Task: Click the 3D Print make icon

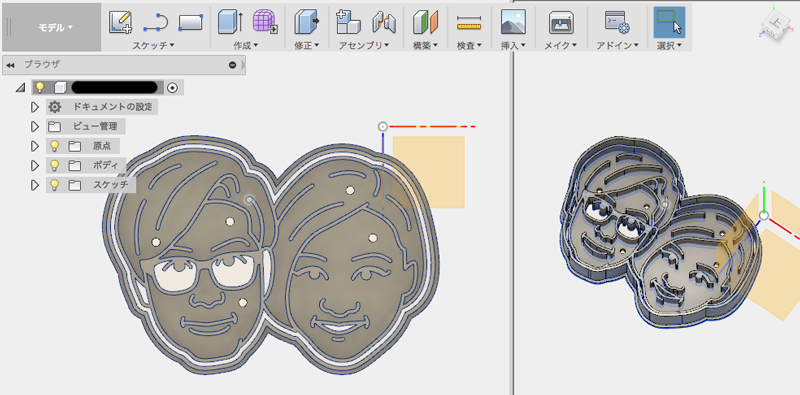Action: [x=561, y=22]
